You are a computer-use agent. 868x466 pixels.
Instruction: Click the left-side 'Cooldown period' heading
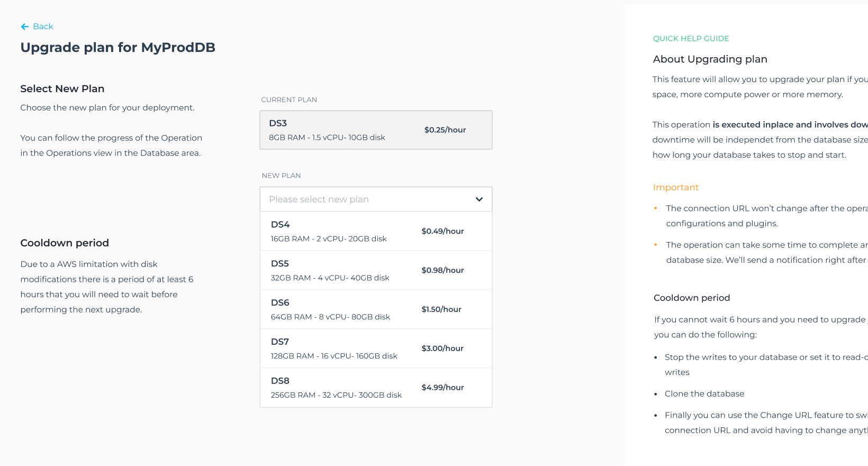coord(65,243)
